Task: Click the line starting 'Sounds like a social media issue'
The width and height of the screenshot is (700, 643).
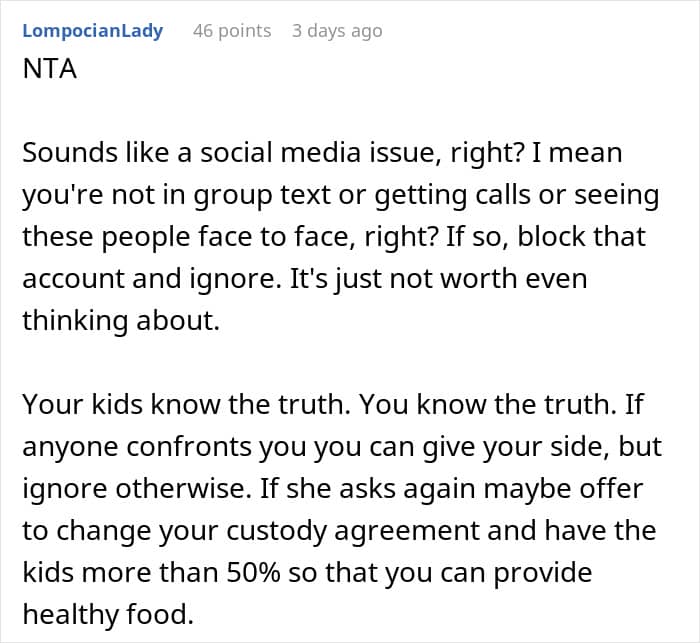Action: pos(322,153)
